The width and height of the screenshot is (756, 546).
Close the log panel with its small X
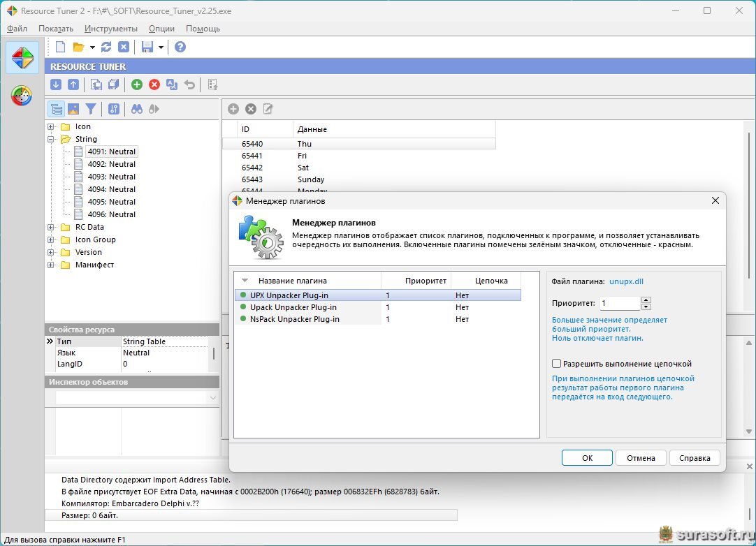coord(749,466)
